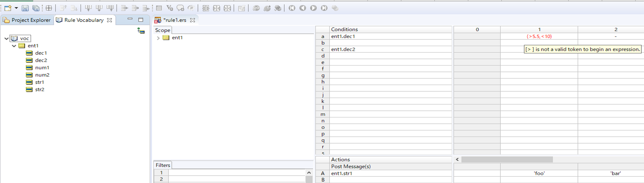Image resolution: width=644 pixels, height=183 pixels.
Task: Click the column-with-down-arrow toolbar icon
Action: [x=99, y=8]
